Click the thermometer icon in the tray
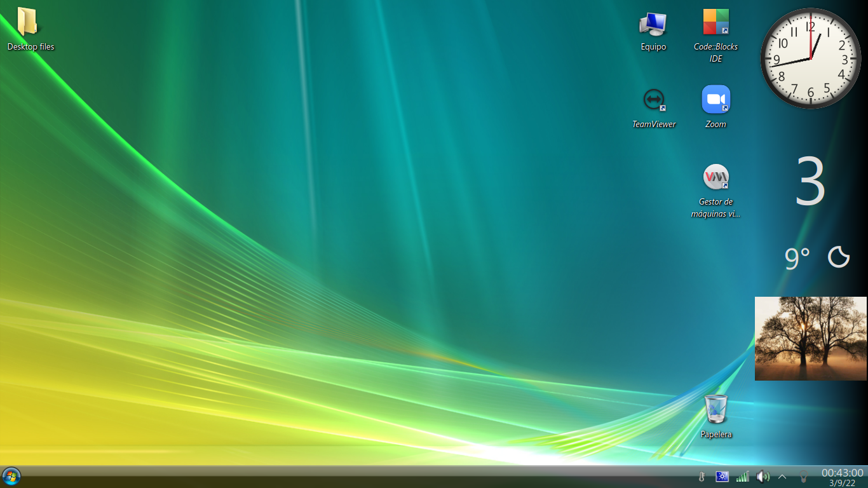 [702, 476]
